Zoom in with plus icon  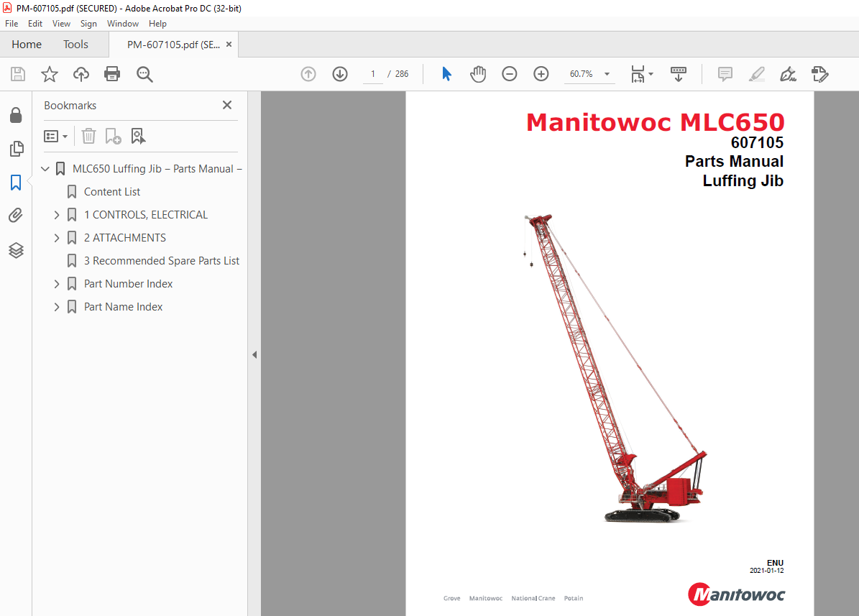[541, 74]
